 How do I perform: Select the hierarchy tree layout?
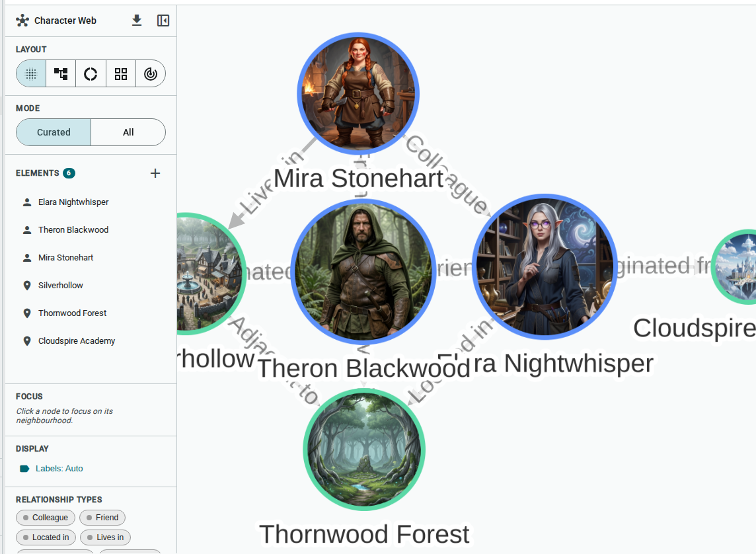(x=61, y=74)
